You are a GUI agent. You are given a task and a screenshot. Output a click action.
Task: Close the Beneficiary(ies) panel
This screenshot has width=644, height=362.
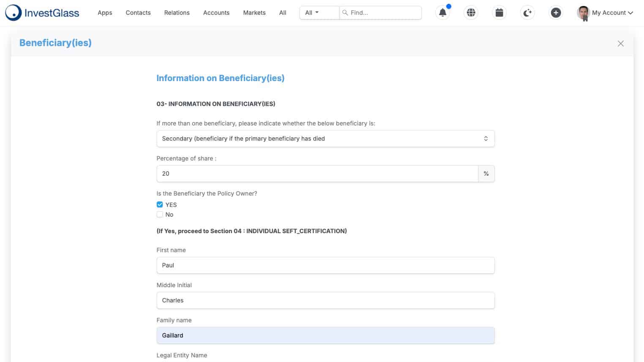point(620,44)
